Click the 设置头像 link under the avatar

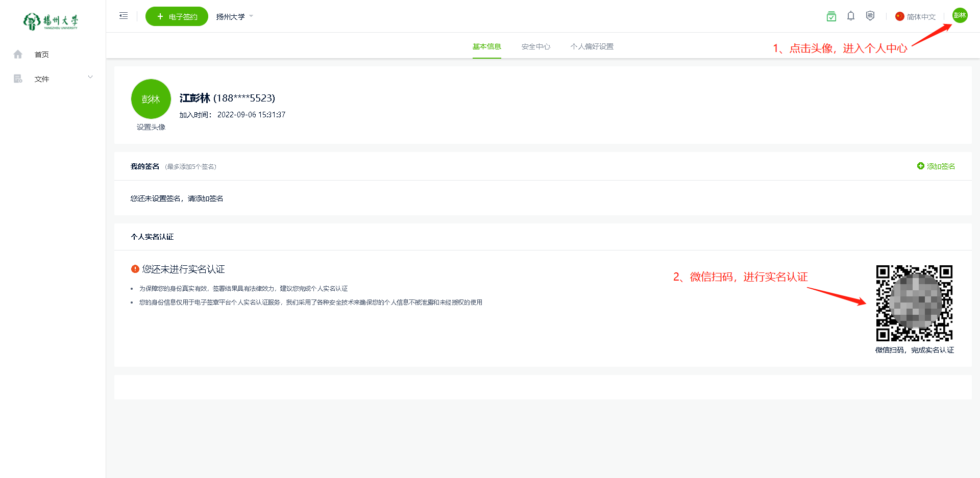point(151,127)
